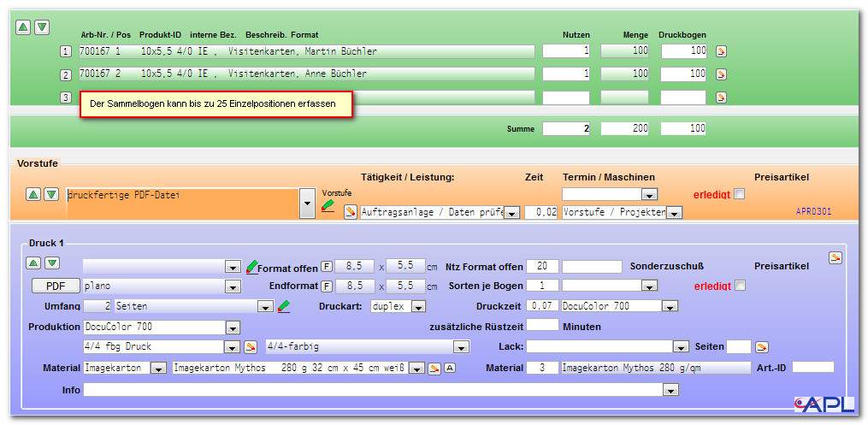
Task: Open the 4/4 fbg Druck dropdown
Action: [232, 347]
